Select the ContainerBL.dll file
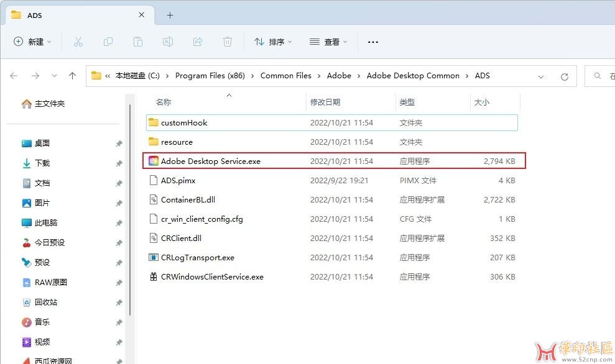This screenshot has height=364, width=615. point(332,199)
